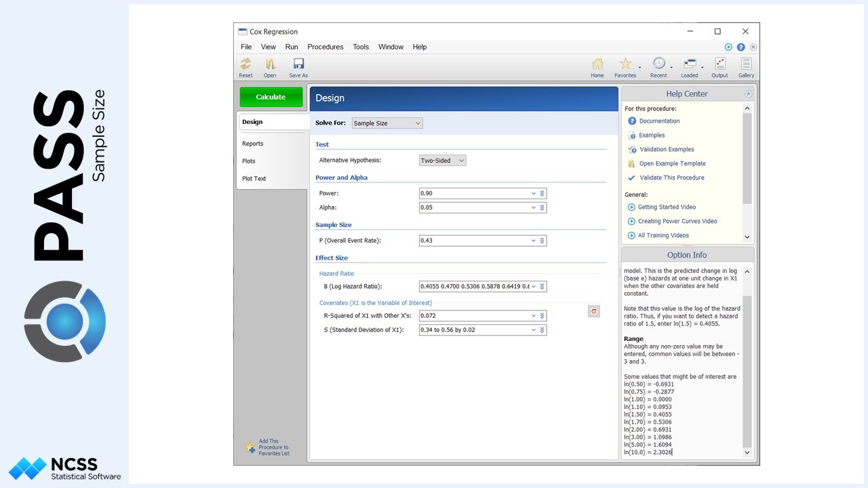
Task: Click the Validate This Procedure checkmark icon
Action: 632,178
